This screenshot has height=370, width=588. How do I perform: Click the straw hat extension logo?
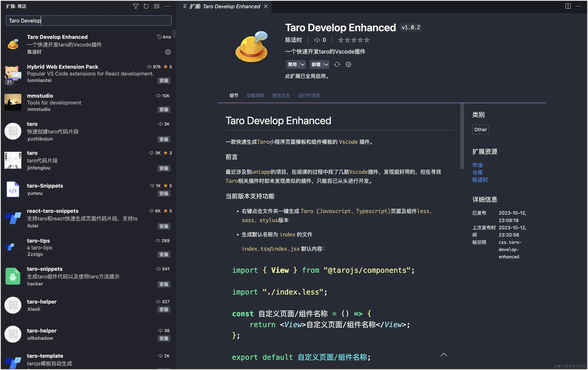(x=252, y=46)
